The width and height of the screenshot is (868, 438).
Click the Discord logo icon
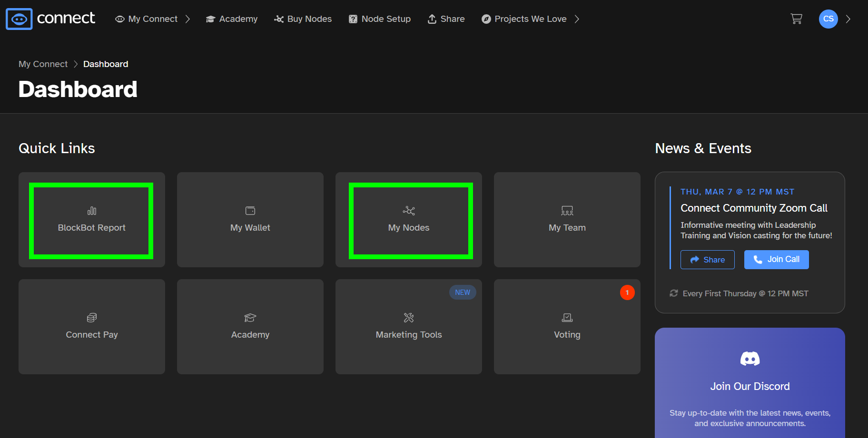tap(750, 359)
